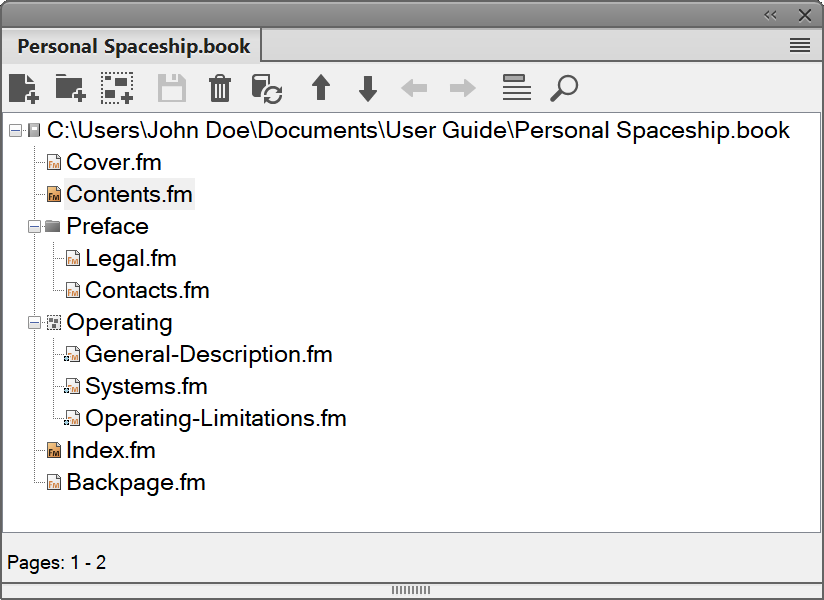Collapse the entire book tree at the root
Image resolution: width=824 pixels, height=600 pixels.
14,130
